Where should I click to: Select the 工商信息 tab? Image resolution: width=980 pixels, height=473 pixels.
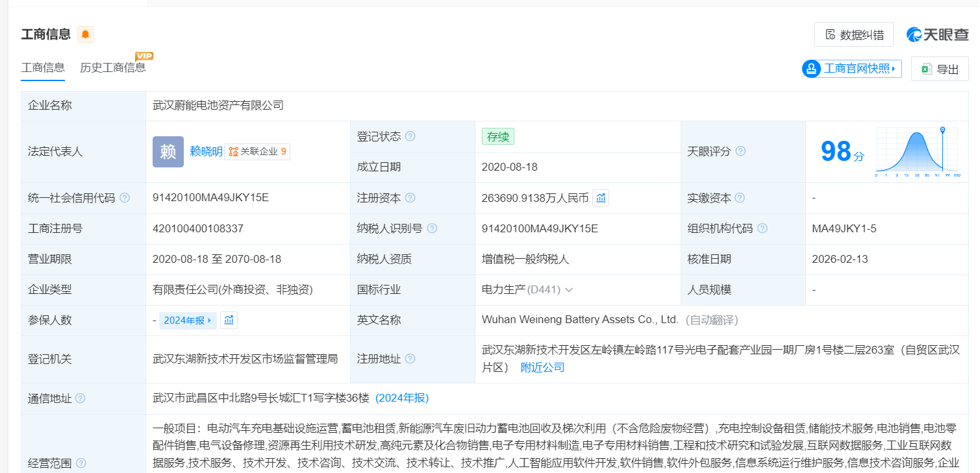43,67
